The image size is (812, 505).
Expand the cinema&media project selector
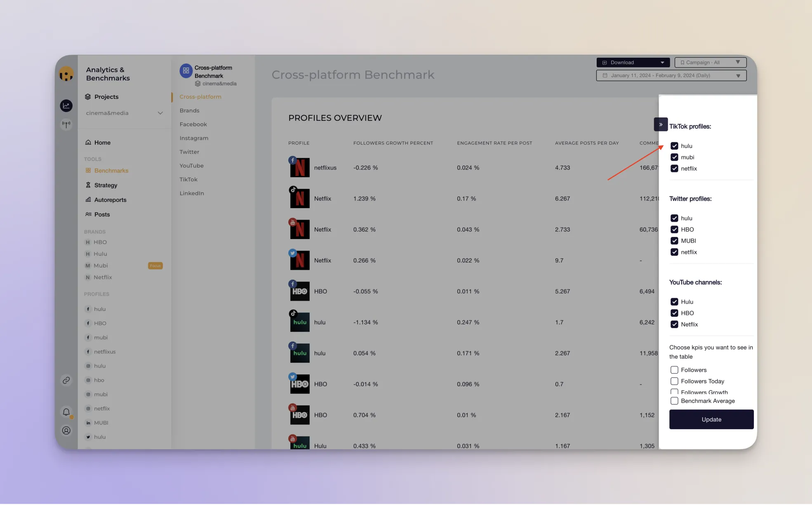coord(124,113)
